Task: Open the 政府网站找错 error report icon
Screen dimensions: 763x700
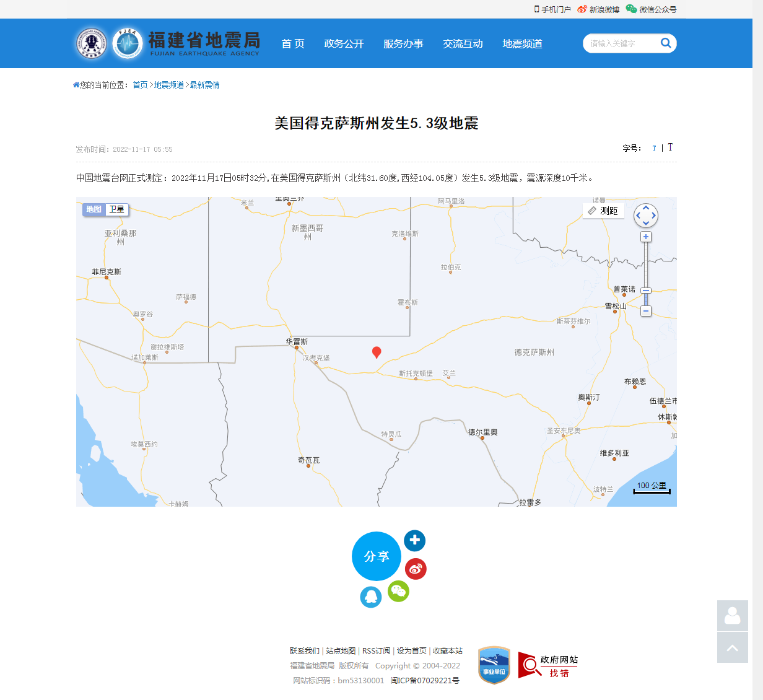Action: pos(547,666)
